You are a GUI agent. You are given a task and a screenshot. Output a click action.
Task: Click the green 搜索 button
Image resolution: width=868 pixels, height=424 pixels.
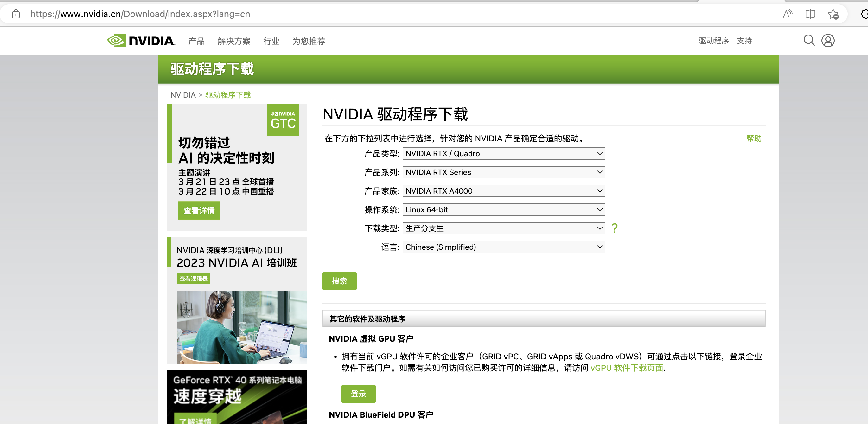tap(339, 281)
